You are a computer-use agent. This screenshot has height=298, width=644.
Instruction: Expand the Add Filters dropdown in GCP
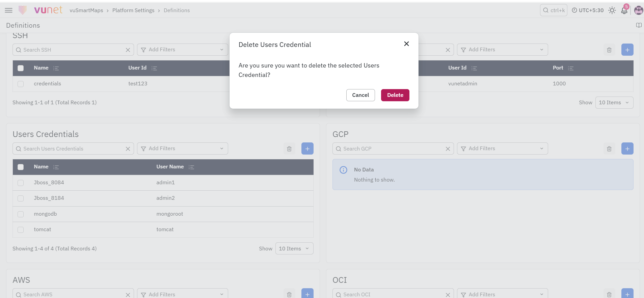pyautogui.click(x=503, y=148)
